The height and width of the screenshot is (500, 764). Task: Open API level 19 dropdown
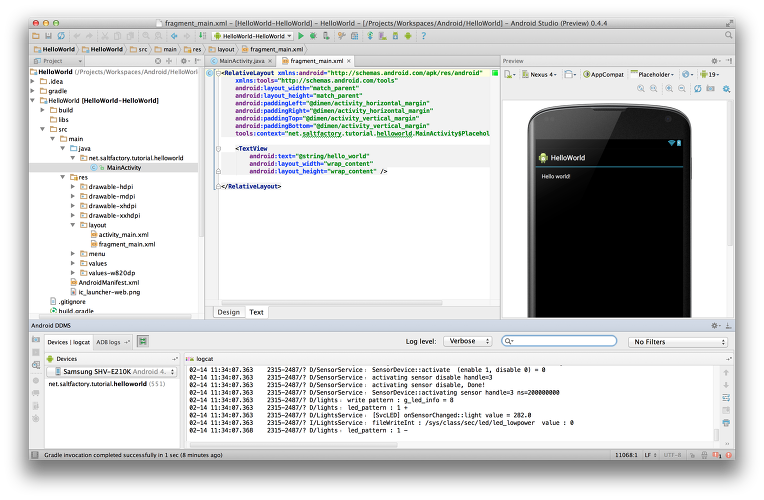pos(709,75)
